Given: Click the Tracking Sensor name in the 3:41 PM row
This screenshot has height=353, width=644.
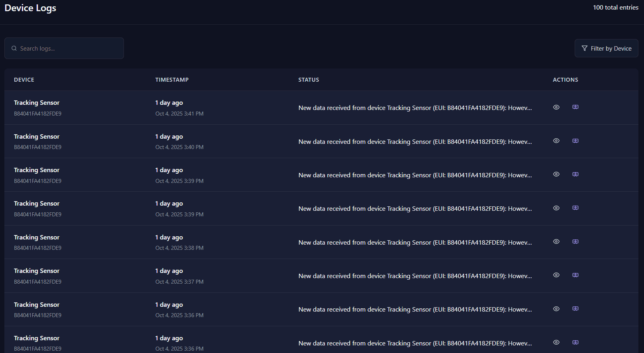Looking at the screenshot, I should click(37, 103).
